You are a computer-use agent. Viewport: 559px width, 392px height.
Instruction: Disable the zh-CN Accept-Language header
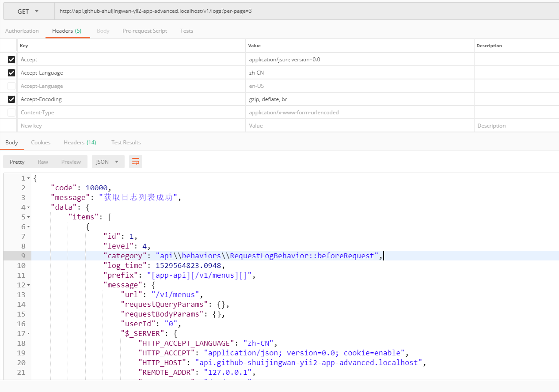(11, 73)
